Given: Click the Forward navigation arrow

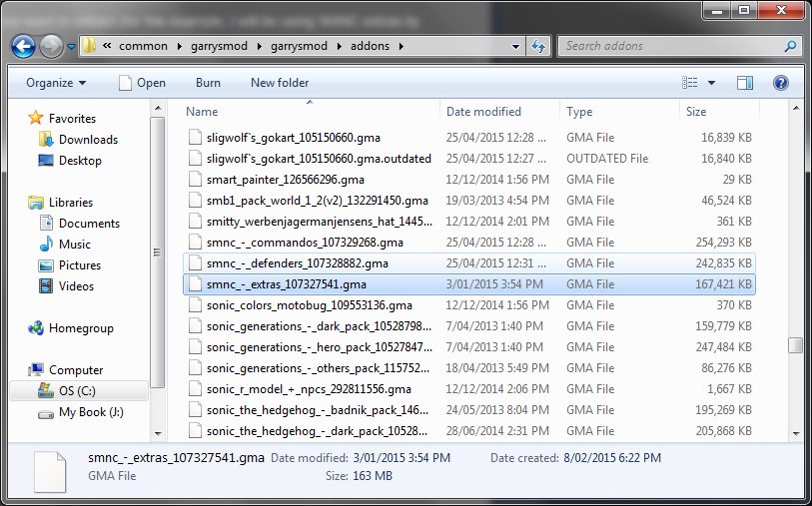Looking at the screenshot, I should [51, 47].
